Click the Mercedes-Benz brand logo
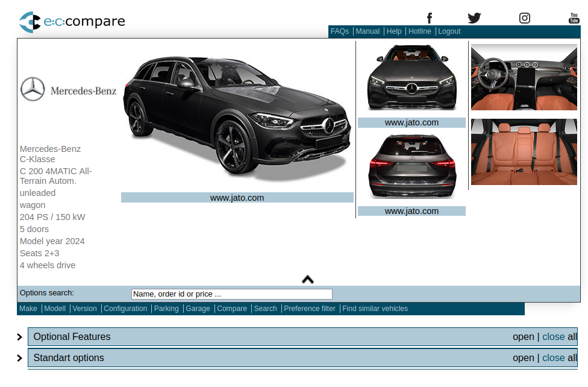This screenshot has height=387, width=588. [x=68, y=89]
